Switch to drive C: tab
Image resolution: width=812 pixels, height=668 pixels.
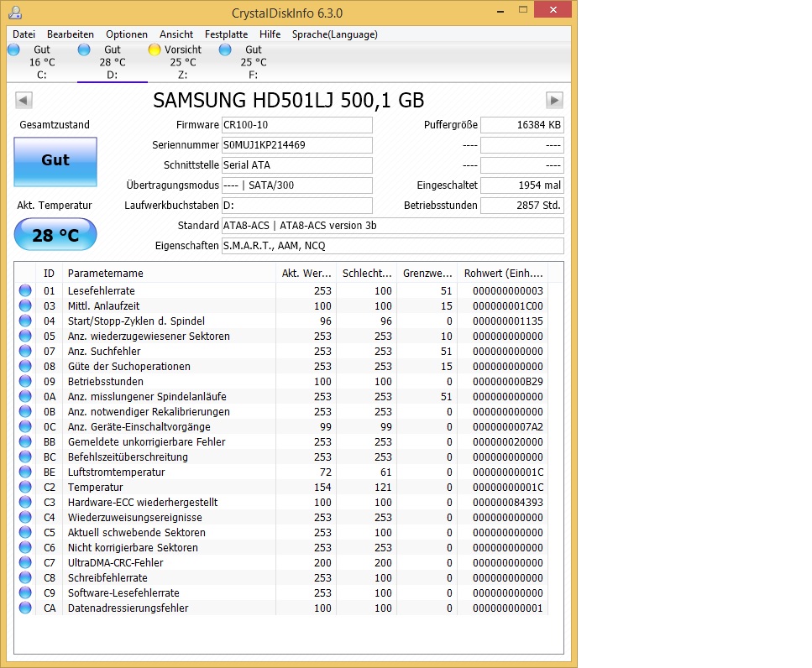41,62
